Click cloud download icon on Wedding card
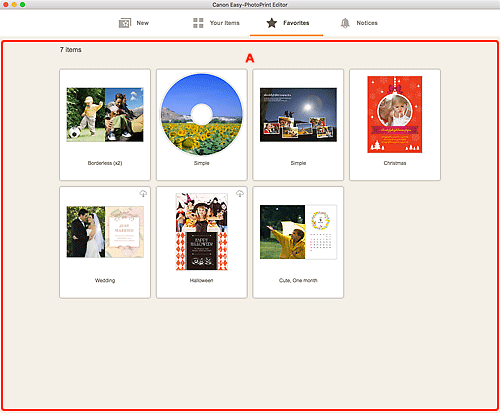This screenshot has width=500, height=413. (143, 193)
